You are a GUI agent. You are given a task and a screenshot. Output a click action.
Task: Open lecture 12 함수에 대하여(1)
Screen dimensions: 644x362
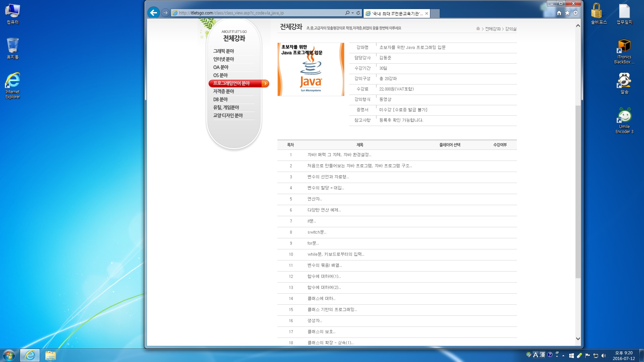click(x=324, y=276)
